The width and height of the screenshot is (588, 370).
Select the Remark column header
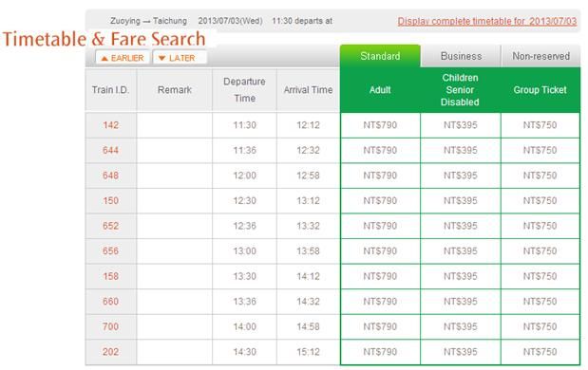pyautogui.click(x=175, y=90)
